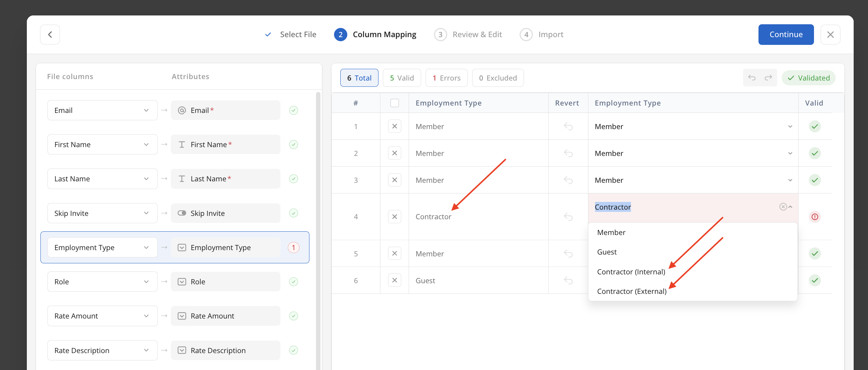Filter to the 5 Valid rows tab
This screenshot has width=868, height=370.
click(x=402, y=78)
